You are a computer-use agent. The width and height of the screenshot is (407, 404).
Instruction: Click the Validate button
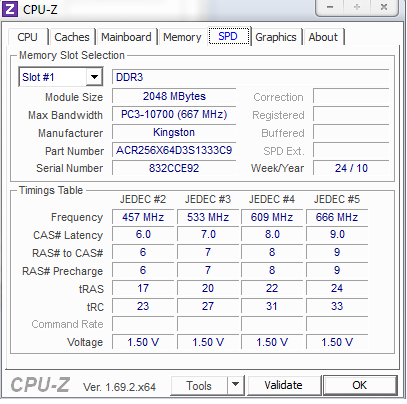pyautogui.click(x=284, y=385)
